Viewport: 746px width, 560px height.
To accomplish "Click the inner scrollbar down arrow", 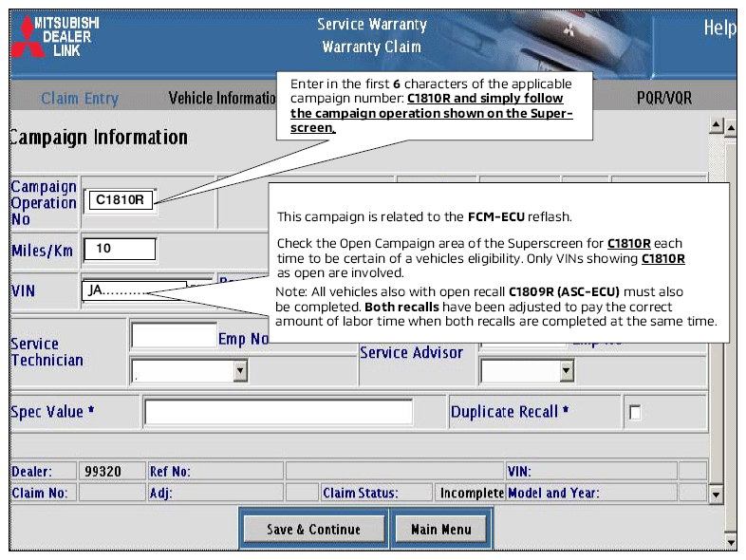I will [716, 495].
